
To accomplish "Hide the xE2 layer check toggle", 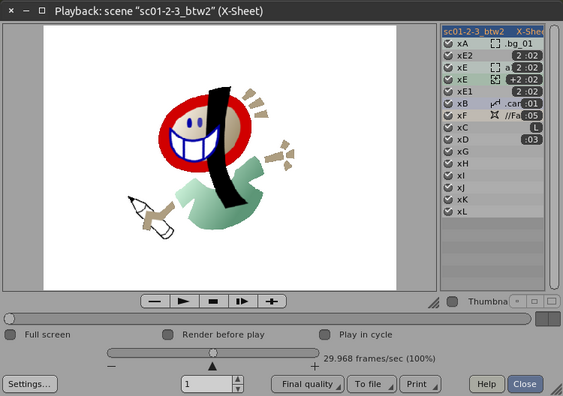I will click(448, 56).
